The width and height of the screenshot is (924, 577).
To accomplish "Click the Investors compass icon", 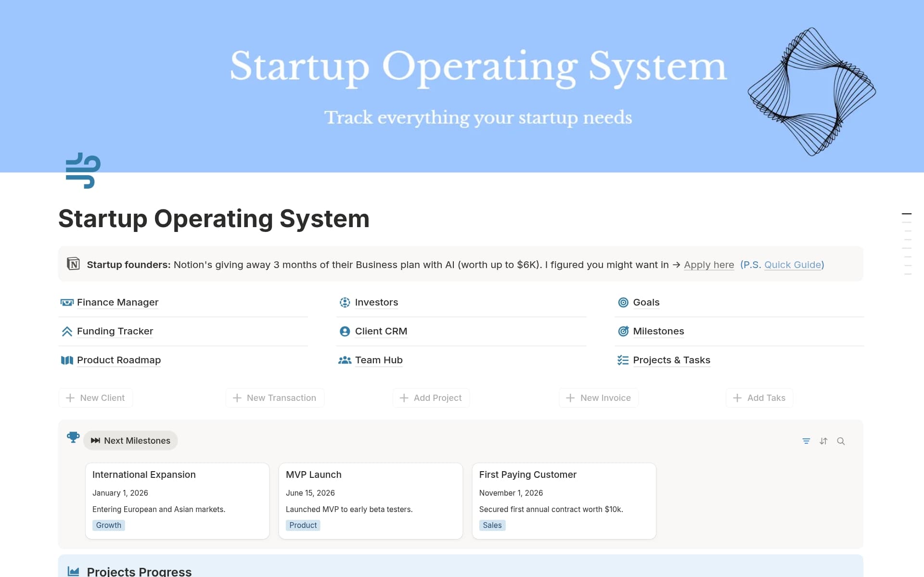I will [345, 302].
